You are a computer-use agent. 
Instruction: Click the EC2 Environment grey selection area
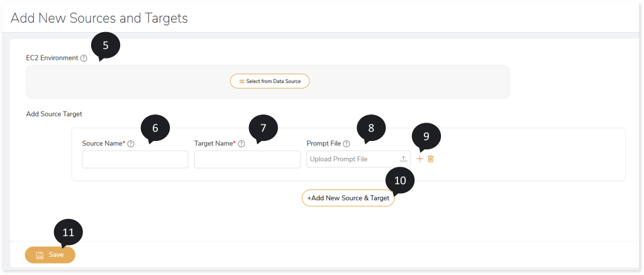(267, 81)
